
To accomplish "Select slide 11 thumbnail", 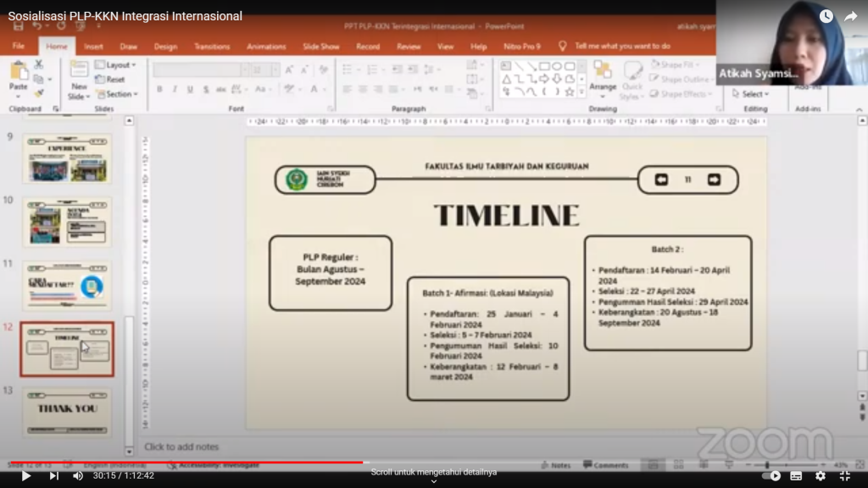I will tap(67, 286).
